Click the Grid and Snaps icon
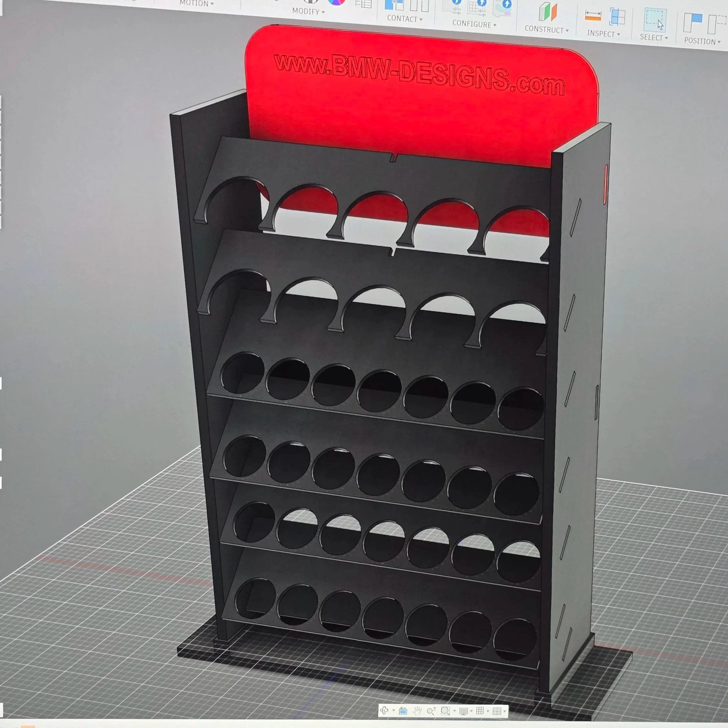 pos(480,711)
